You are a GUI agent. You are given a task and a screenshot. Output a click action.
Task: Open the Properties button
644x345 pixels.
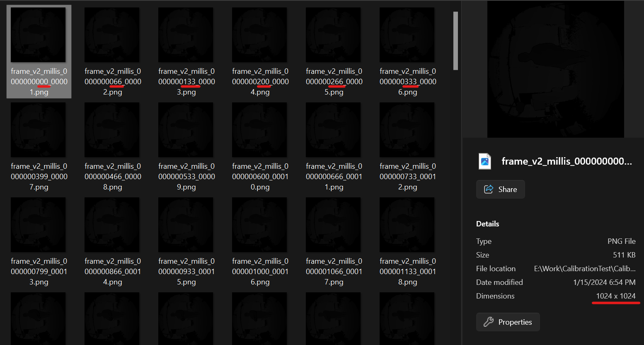coord(508,322)
